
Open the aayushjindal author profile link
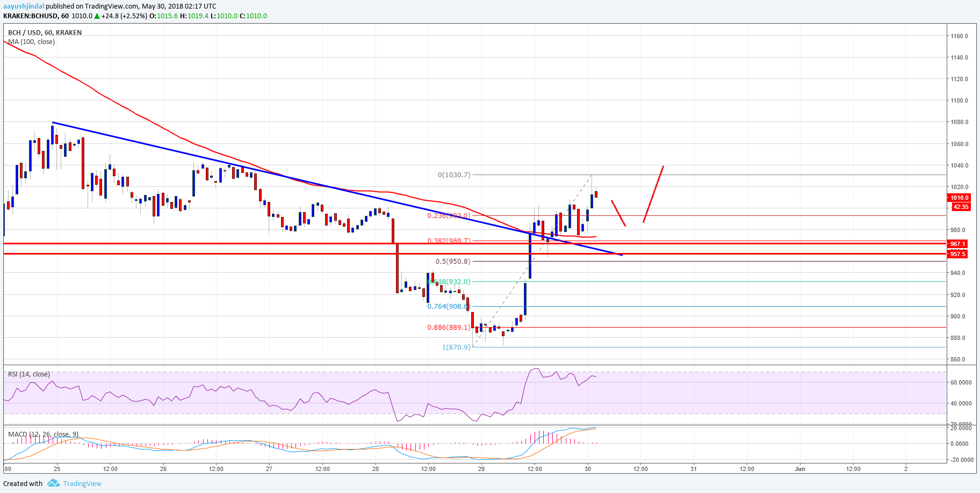point(24,6)
